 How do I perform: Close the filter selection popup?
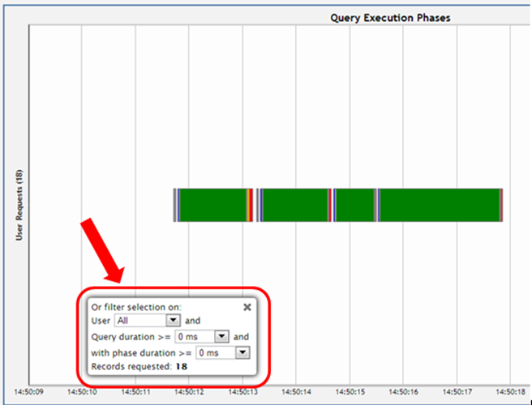coord(247,308)
